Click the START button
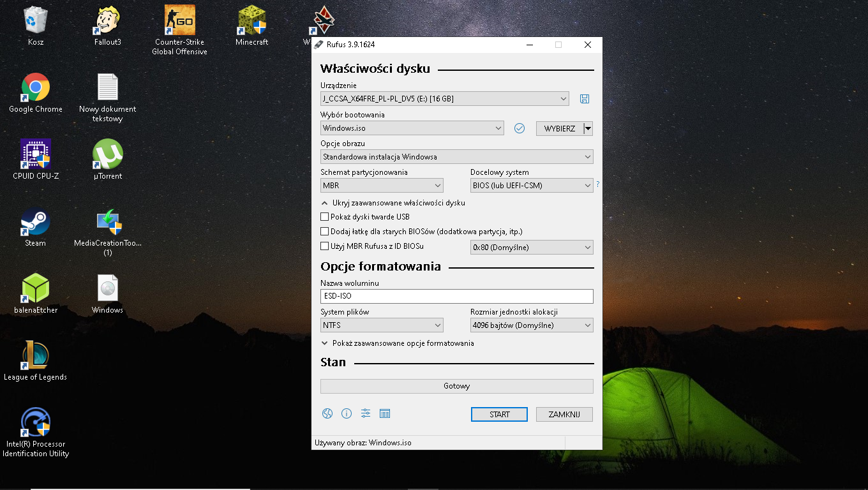The image size is (868, 490). pos(499,415)
